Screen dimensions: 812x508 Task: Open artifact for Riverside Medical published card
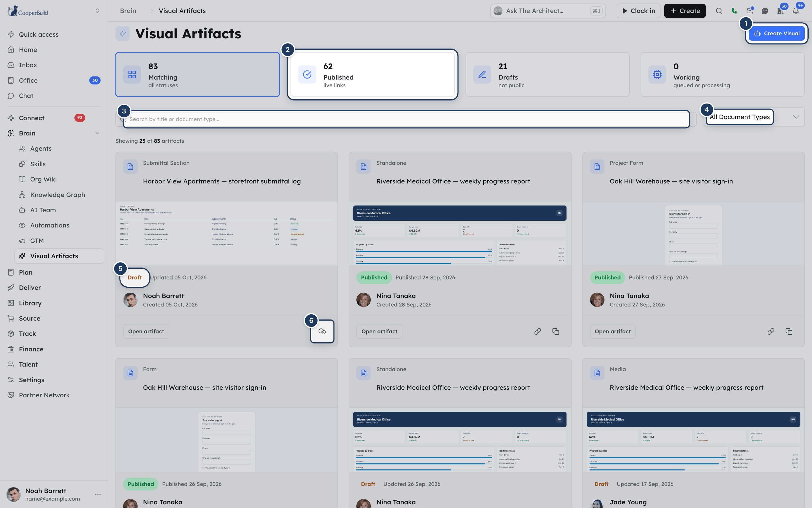coord(379,331)
